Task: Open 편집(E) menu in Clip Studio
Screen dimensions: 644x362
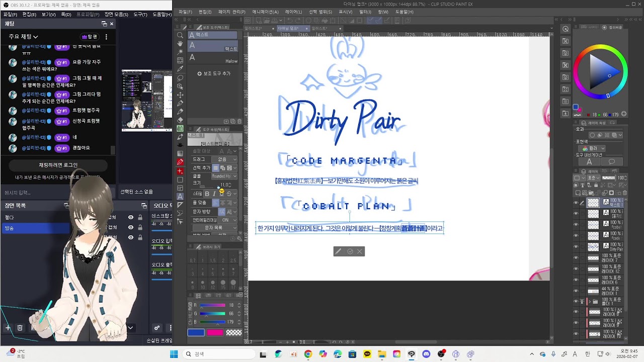Action: click(x=205, y=12)
